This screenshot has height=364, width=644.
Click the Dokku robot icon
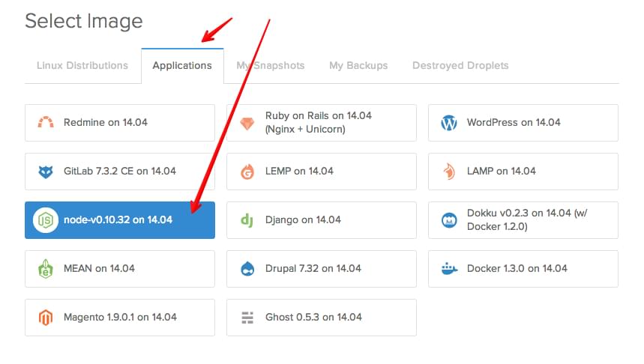(449, 220)
